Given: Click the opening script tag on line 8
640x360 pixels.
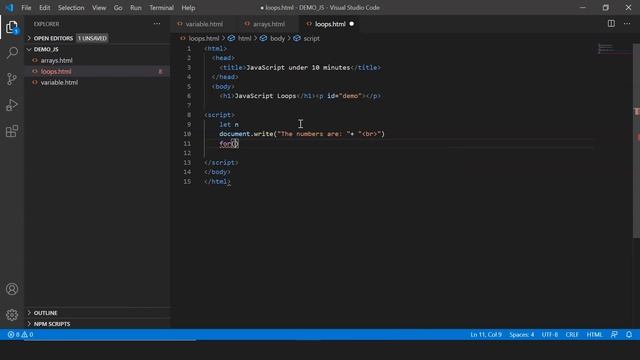Looking at the screenshot, I should tap(219, 115).
